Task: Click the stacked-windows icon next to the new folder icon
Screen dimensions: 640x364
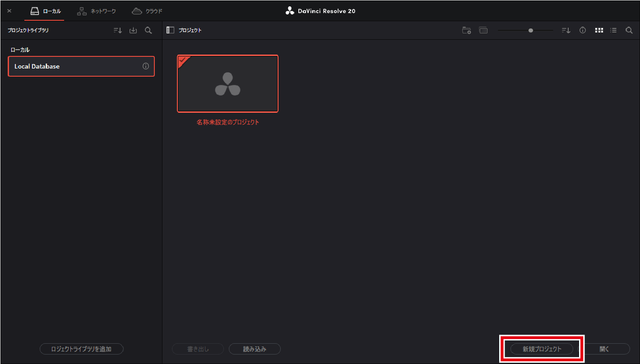Action: [483, 30]
